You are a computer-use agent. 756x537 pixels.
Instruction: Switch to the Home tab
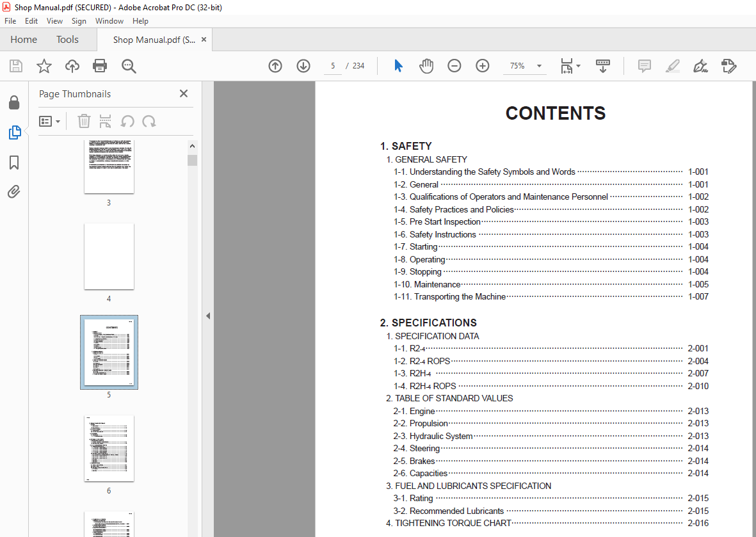pyautogui.click(x=24, y=40)
